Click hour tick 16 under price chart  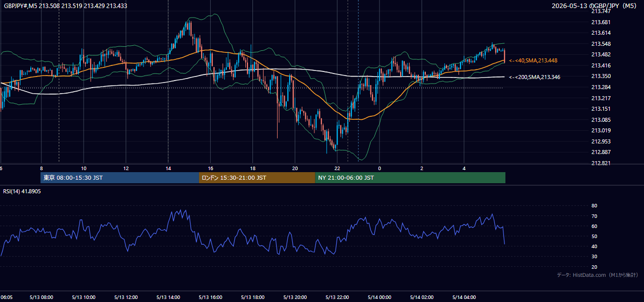click(211, 169)
